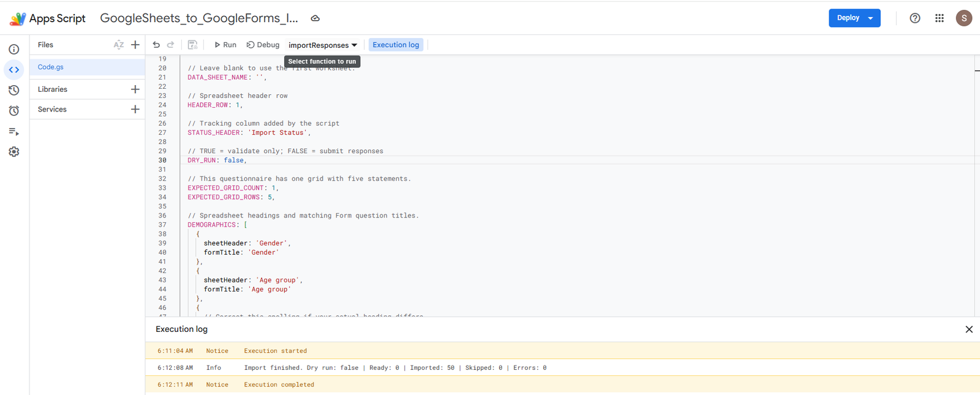Place cursor on DRY_RUN: false line

pyautogui.click(x=217, y=160)
